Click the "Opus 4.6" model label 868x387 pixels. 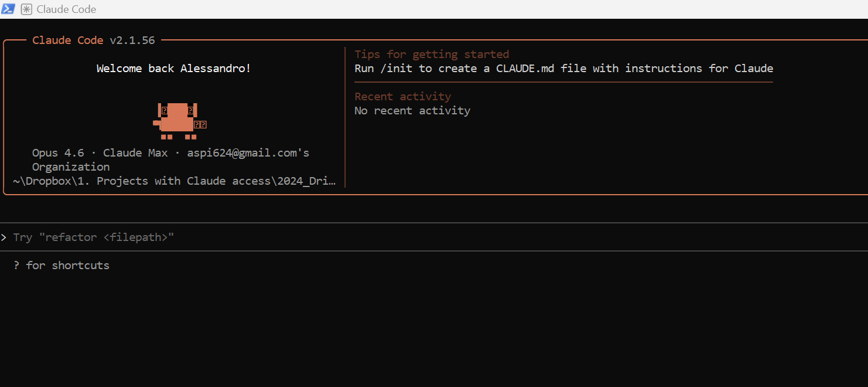(58, 152)
